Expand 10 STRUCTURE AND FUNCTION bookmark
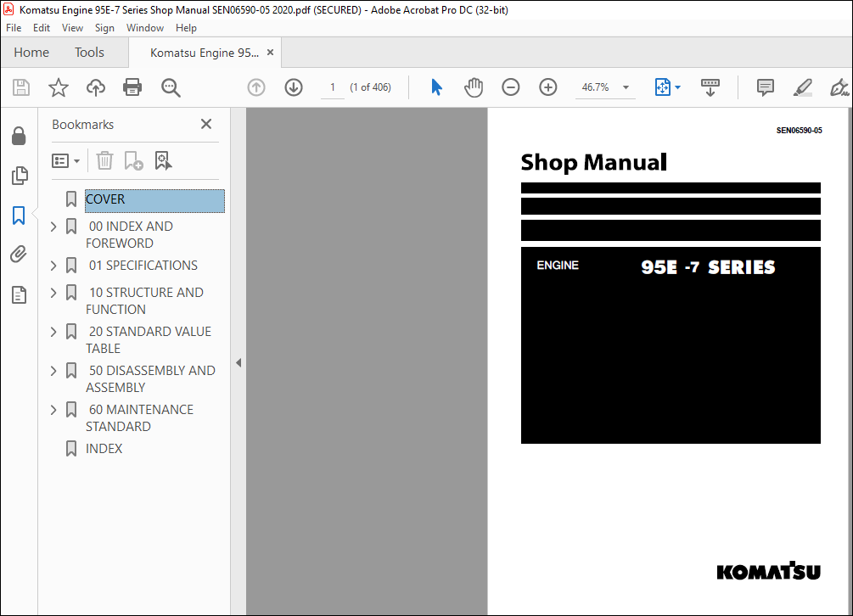Screen dimensions: 853x616 click(53, 293)
